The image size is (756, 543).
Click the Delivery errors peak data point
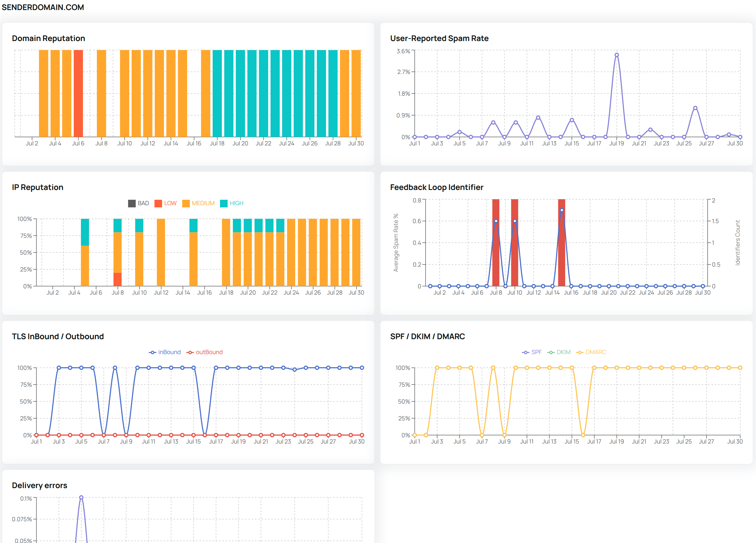point(81,497)
